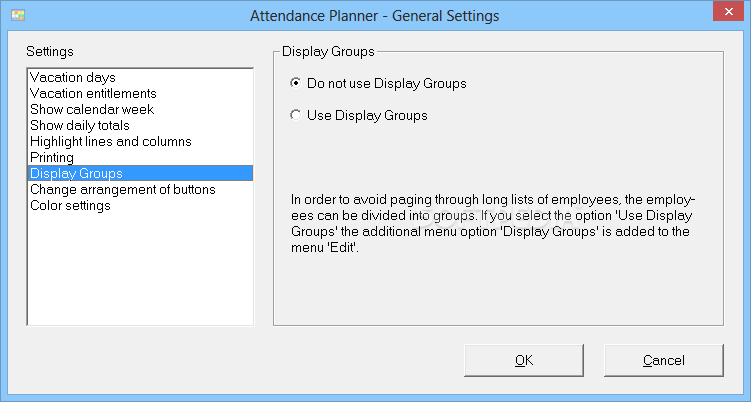Click the dialog title bar text
Image resolution: width=751 pixels, height=402 pixels.
coord(375,16)
